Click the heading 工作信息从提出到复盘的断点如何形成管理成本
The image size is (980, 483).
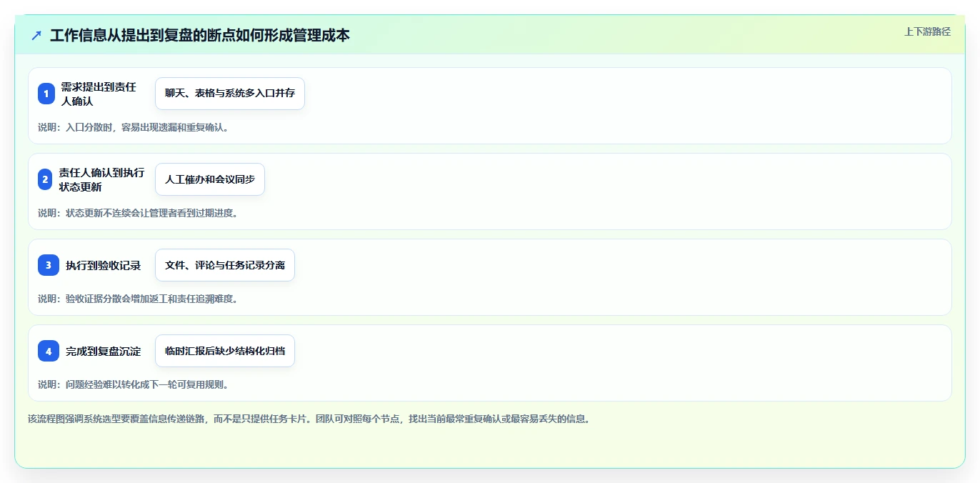point(200,35)
